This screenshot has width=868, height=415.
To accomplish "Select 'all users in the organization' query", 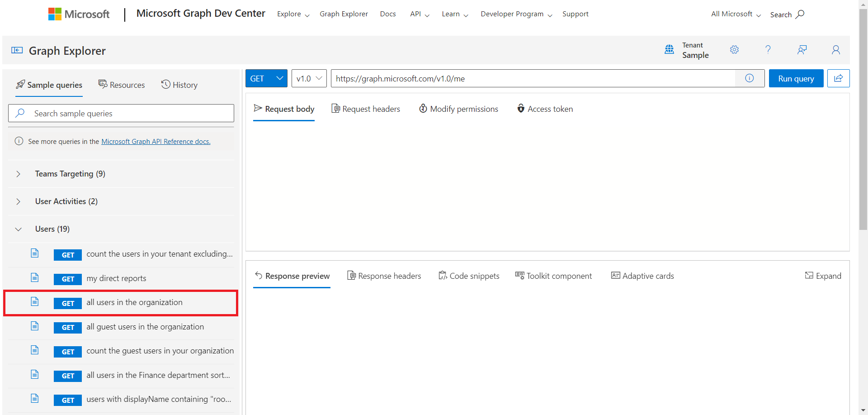I will pyautogui.click(x=121, y=303).
